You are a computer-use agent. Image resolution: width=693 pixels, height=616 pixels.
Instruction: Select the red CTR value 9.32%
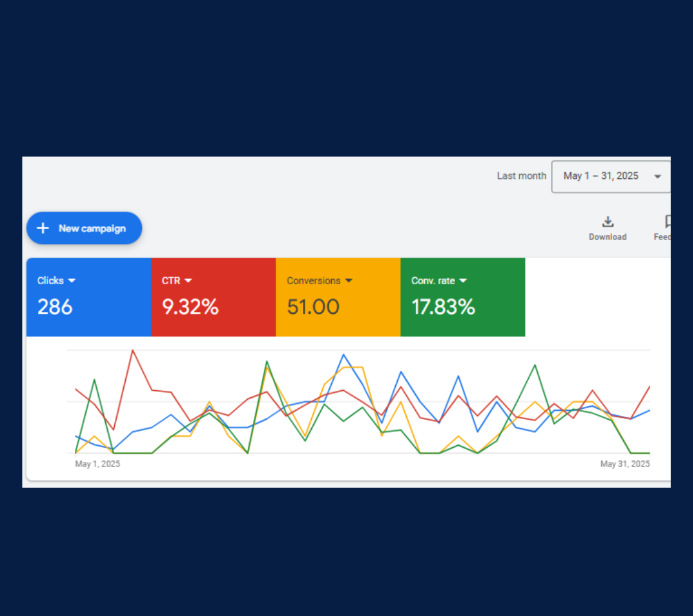point(190,307)
